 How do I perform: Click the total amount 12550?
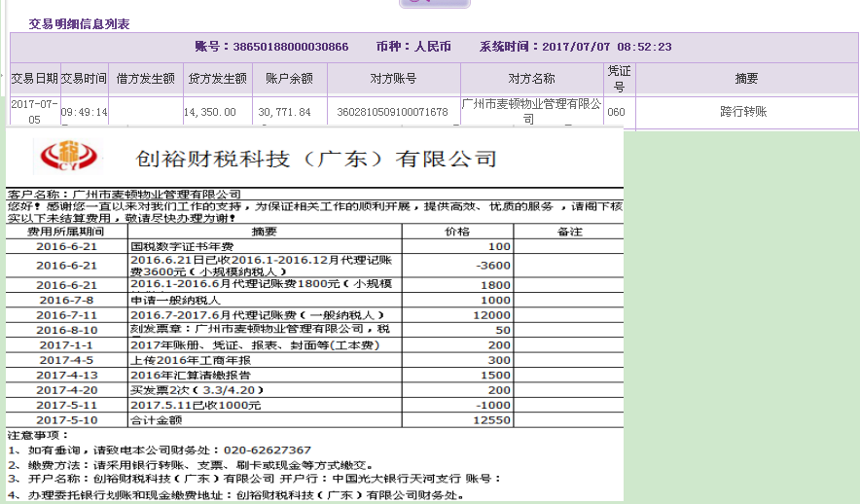pyautogui.click(x=492, y=420)
